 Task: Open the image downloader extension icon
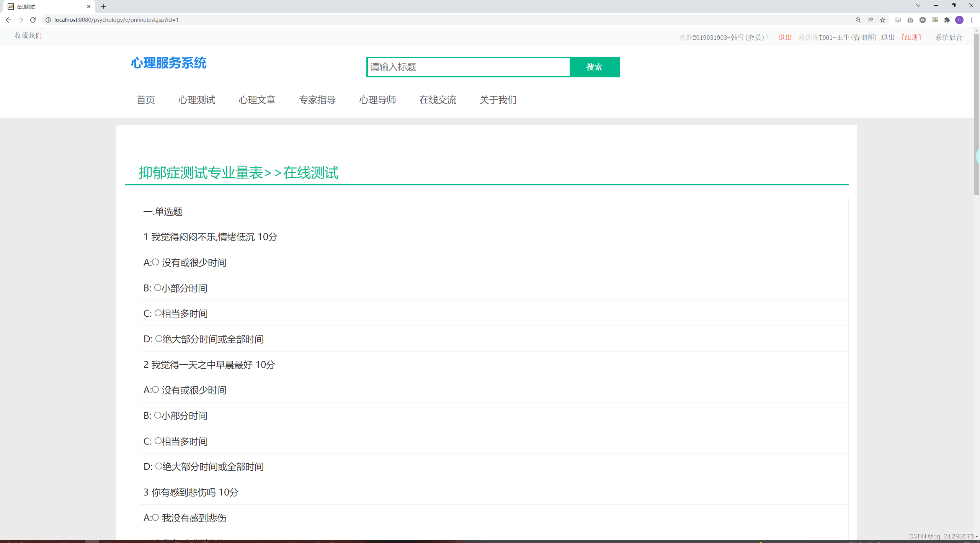tap(935, 20)
